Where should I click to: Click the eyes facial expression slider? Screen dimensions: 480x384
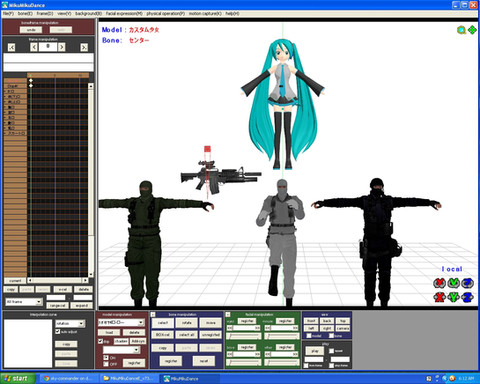[245, 336]
